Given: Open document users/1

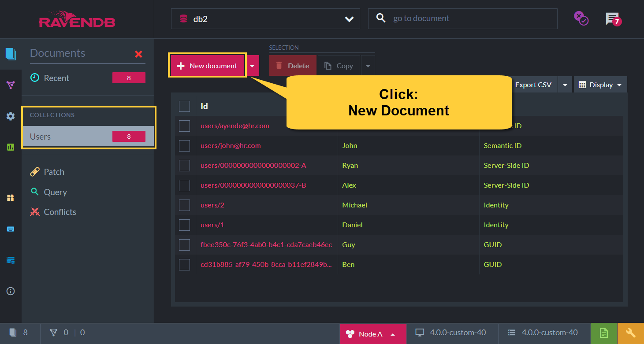Looking at the screenshot, I should [212, 225].
